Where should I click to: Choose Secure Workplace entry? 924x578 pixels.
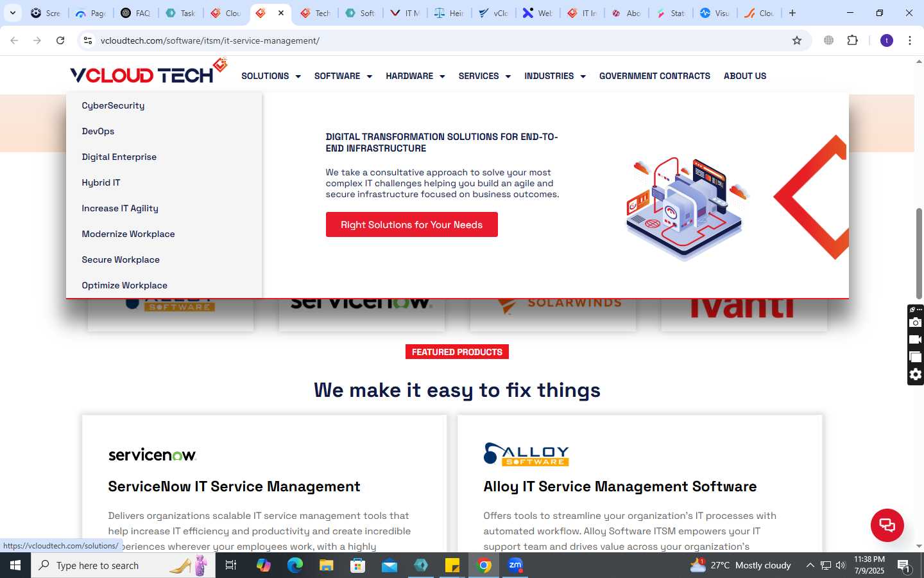[121, 259]
